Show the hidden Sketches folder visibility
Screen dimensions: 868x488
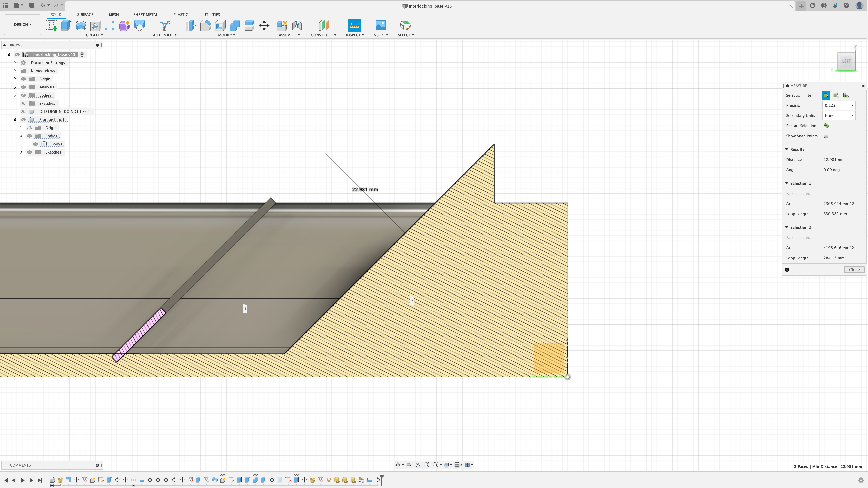23,103
